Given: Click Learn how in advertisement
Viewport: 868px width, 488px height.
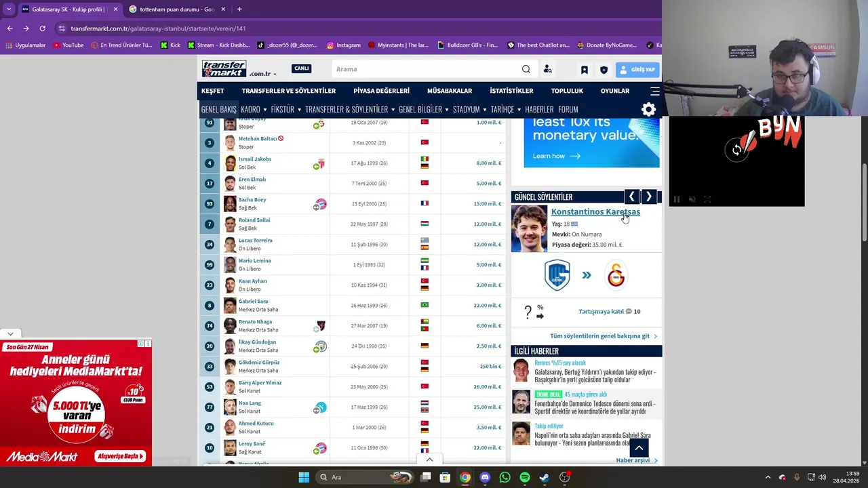Looking at the screenshot, I should pos(557,156).
